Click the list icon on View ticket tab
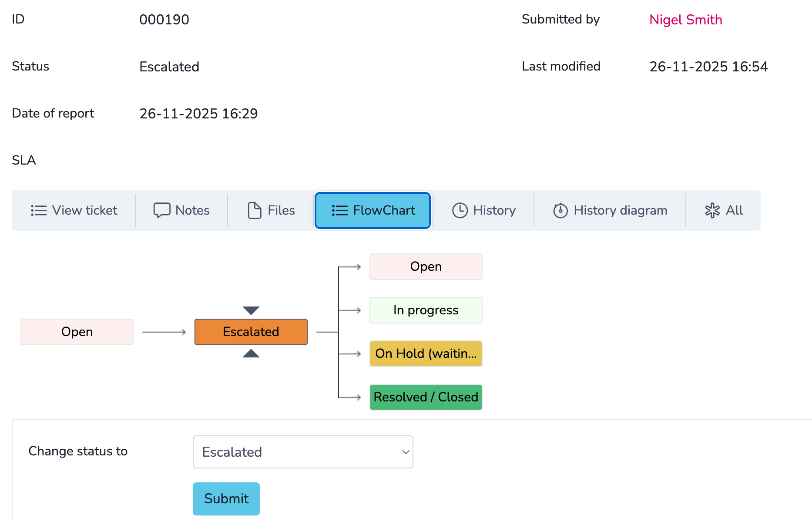 (39, 210)
